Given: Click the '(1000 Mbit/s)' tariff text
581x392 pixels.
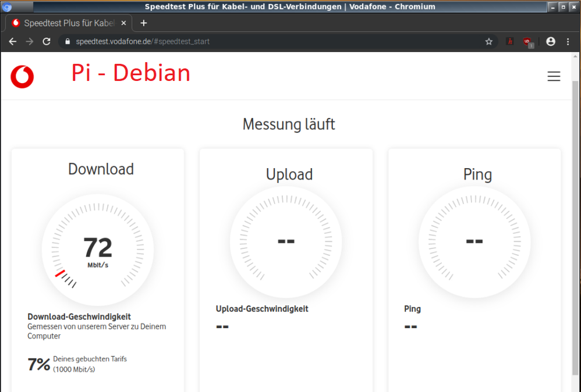Looking at the screenshot, I should [x=74, y=369].
